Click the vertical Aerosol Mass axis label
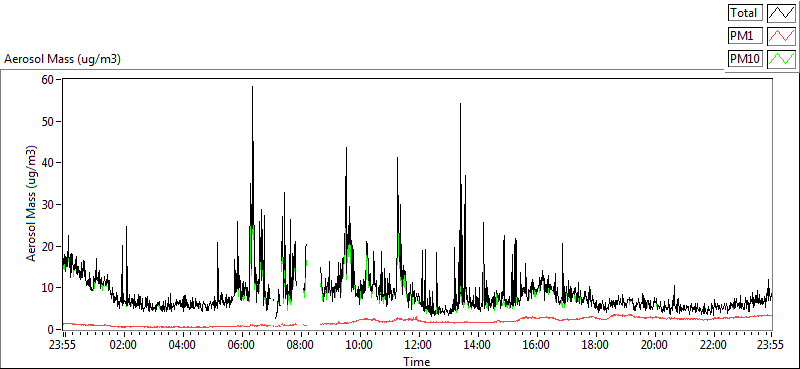 32,204
